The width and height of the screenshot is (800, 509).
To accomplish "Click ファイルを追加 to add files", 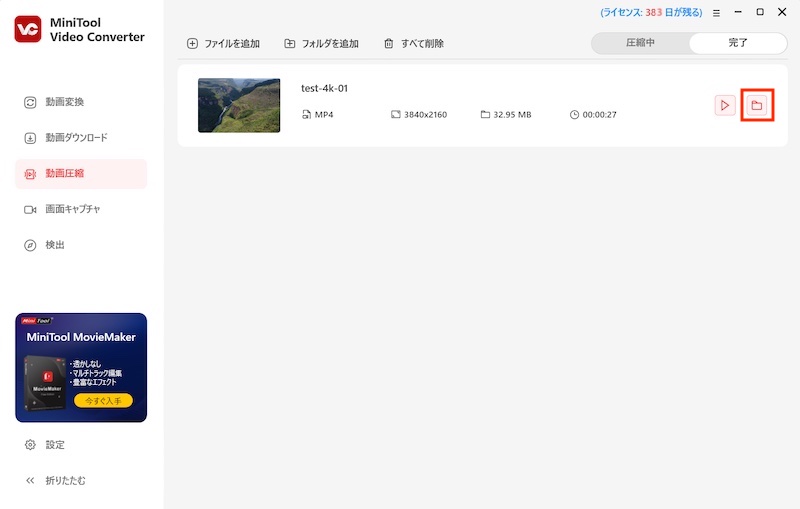I will 224,44.
